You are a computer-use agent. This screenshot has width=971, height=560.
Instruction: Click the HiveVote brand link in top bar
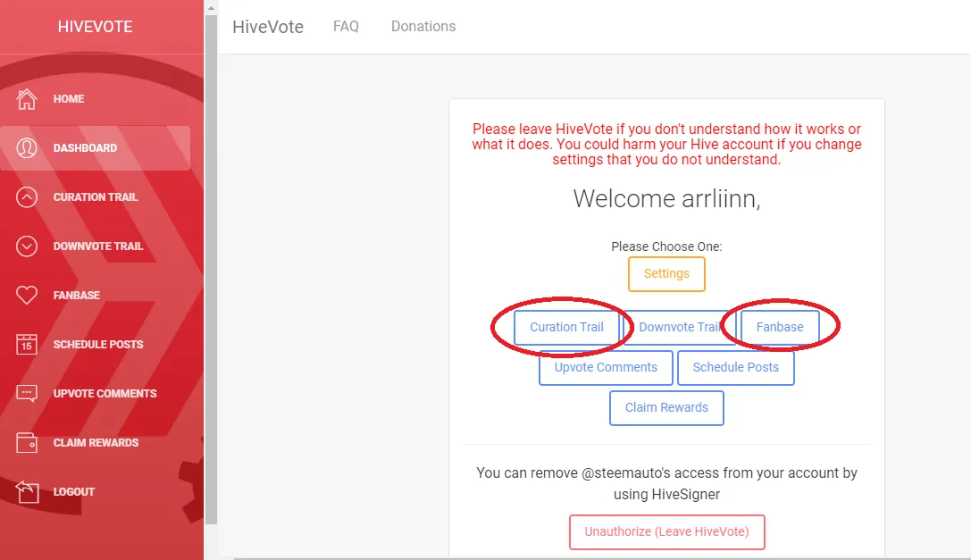click(x=268, y=27)
